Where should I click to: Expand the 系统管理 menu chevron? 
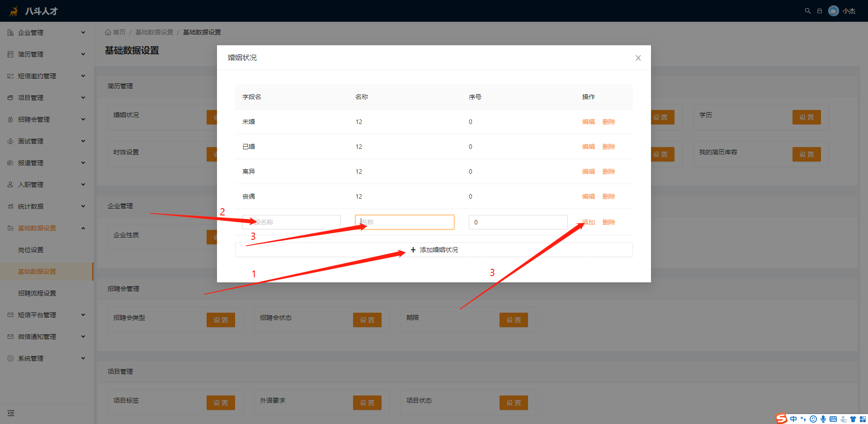tap(83, 358)
